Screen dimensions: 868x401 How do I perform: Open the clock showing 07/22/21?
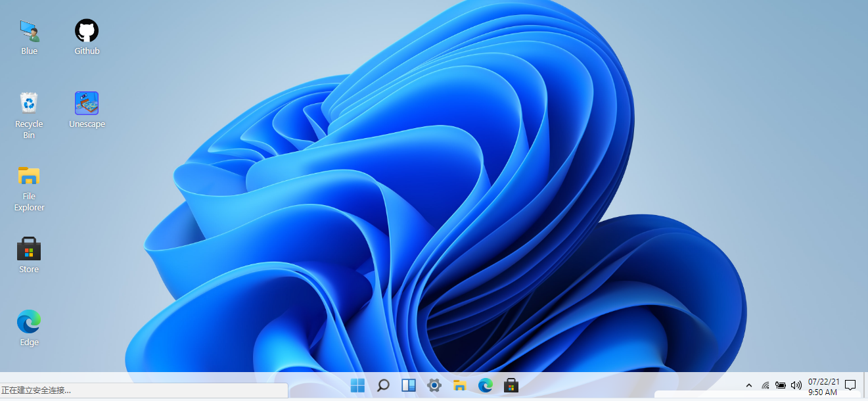823,385
